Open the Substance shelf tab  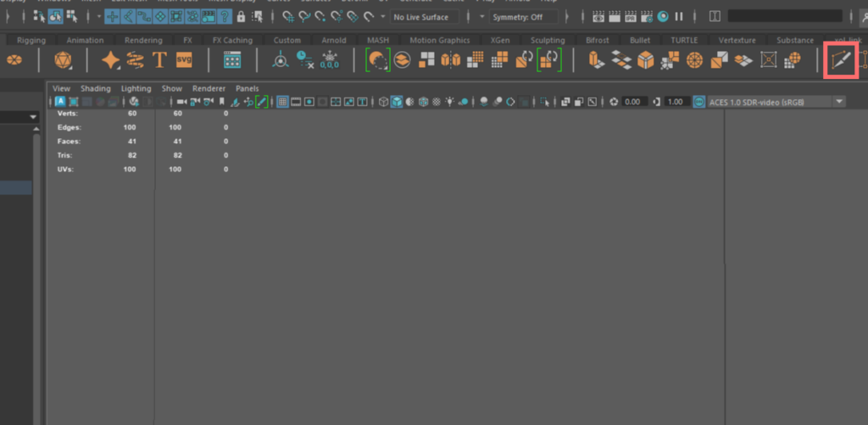795,40
